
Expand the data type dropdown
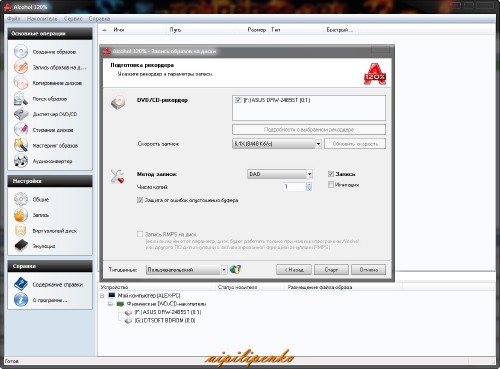click(x=224, y=270)
